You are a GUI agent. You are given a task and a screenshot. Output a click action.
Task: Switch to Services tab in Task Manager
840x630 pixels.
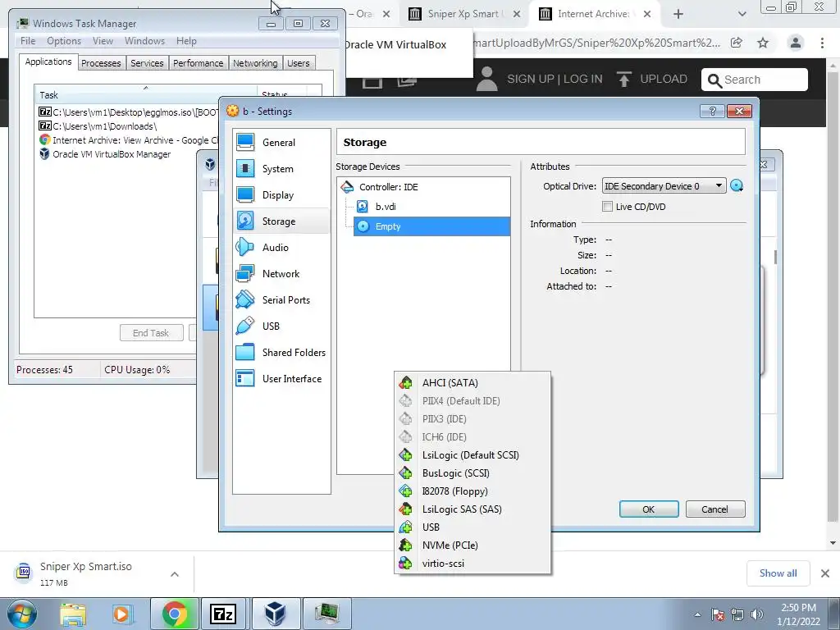147,63
